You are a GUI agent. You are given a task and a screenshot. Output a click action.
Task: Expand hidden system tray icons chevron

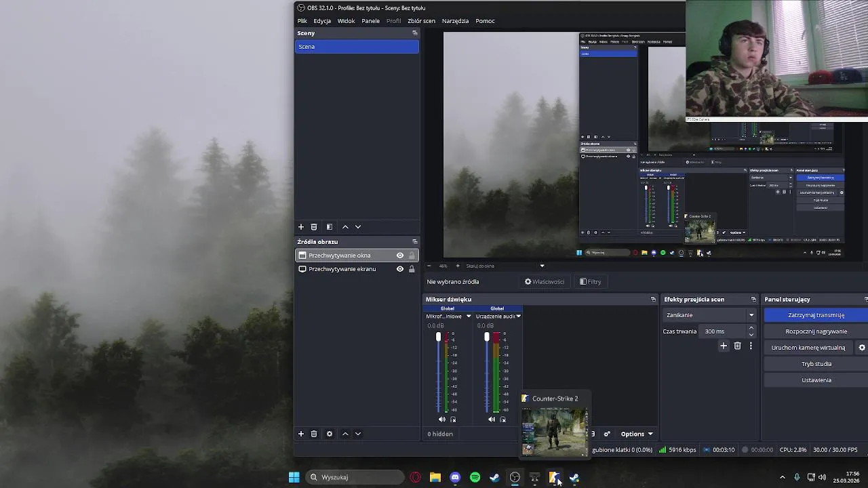[x=783, y=477]
